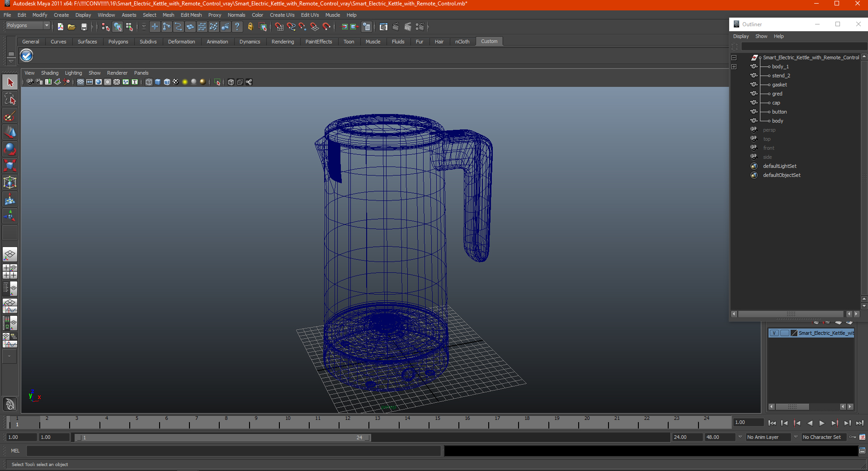The width and height of the screenshot is (868, 471).
Task: Switch to single perspective view layout
Action: pyautogui.click(x=10, y=255)
